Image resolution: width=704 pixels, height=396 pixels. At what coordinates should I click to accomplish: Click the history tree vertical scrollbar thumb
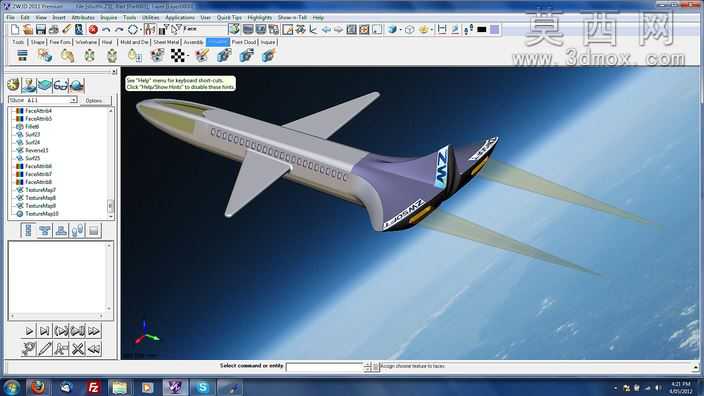110,206
